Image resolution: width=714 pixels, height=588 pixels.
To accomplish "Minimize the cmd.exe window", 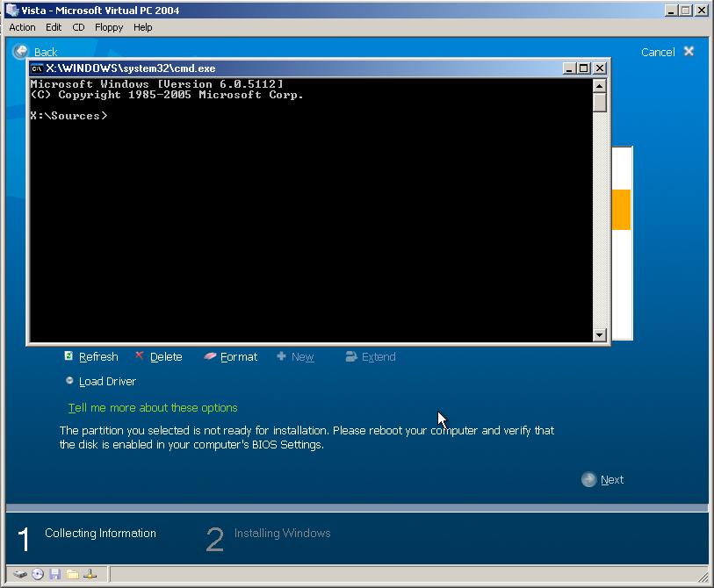I will [568, 68].
